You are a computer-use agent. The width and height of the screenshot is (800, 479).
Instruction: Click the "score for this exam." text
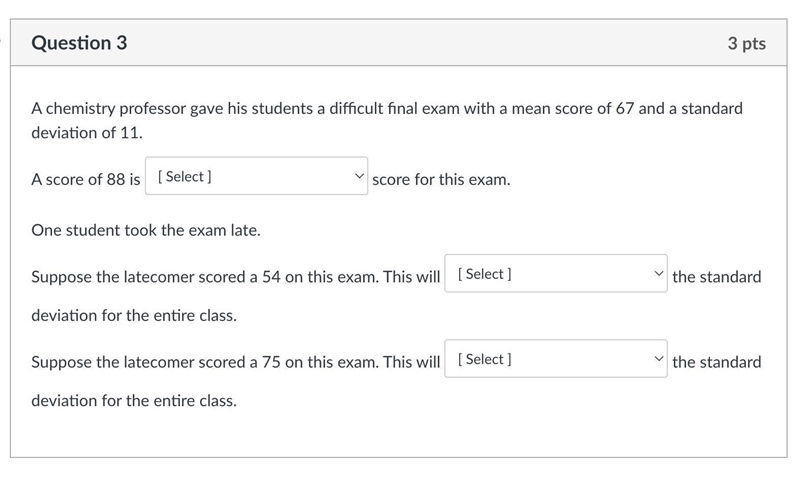(x=441, y=180)
